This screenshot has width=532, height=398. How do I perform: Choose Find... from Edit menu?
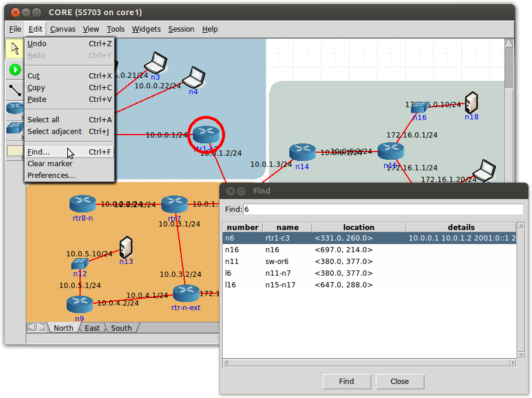pyautogui.click(x=70, y=152)
